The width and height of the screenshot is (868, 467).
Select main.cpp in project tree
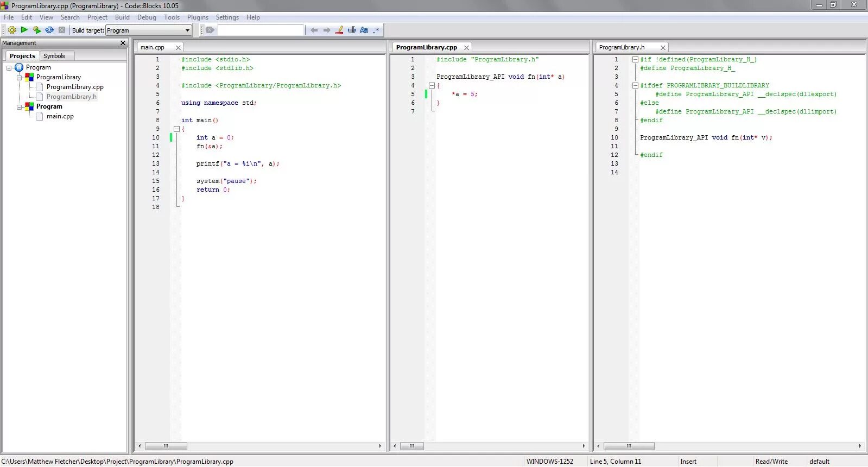[x=60, y=116]
